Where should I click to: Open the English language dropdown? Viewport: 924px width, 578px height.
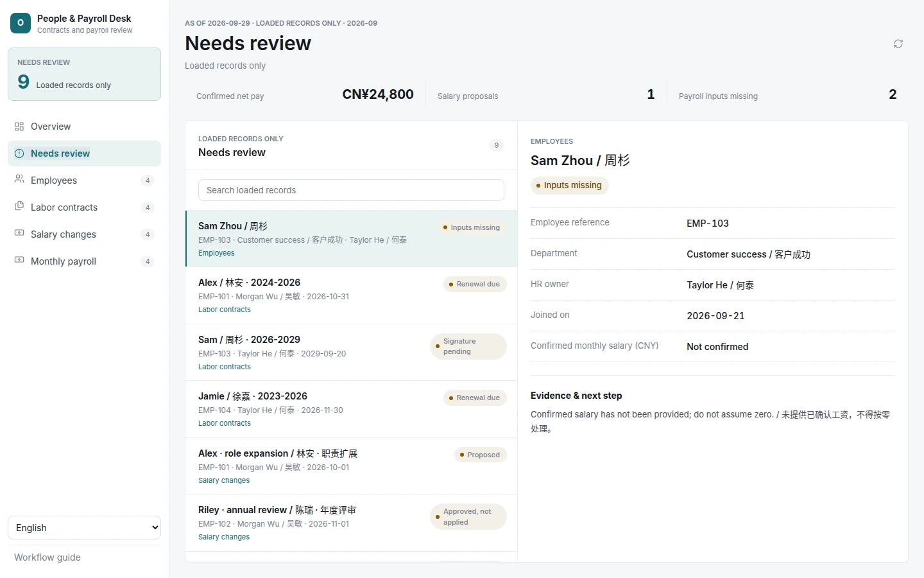(x=84, y=528)
